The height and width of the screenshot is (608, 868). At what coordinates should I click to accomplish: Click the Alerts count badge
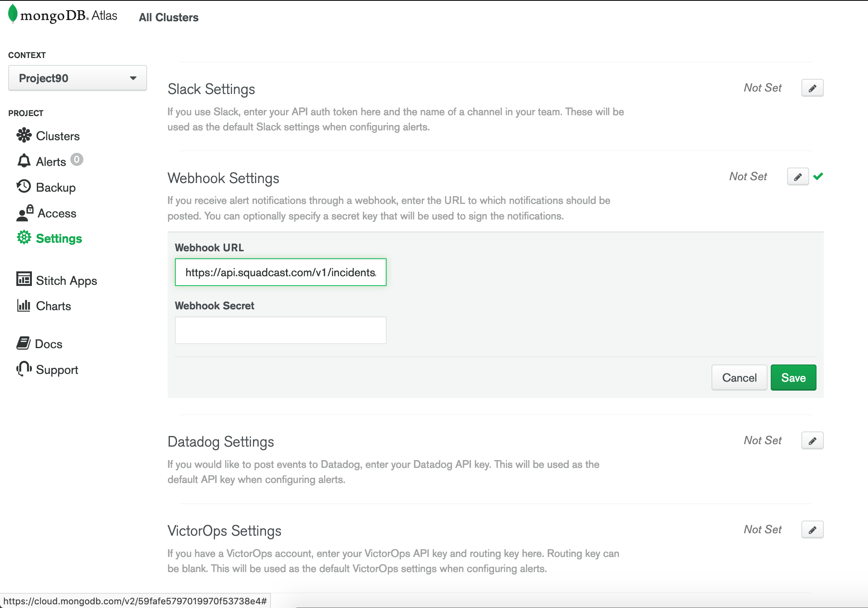point(76,159)
